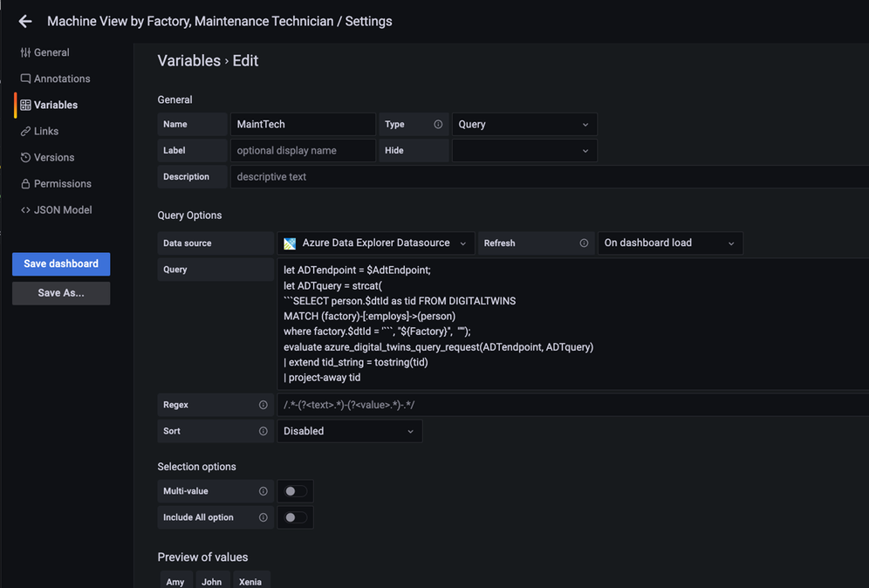This screenshot has height=588, width=869.
Task: Click the Xenia preview value
Action: coord(250,581)
